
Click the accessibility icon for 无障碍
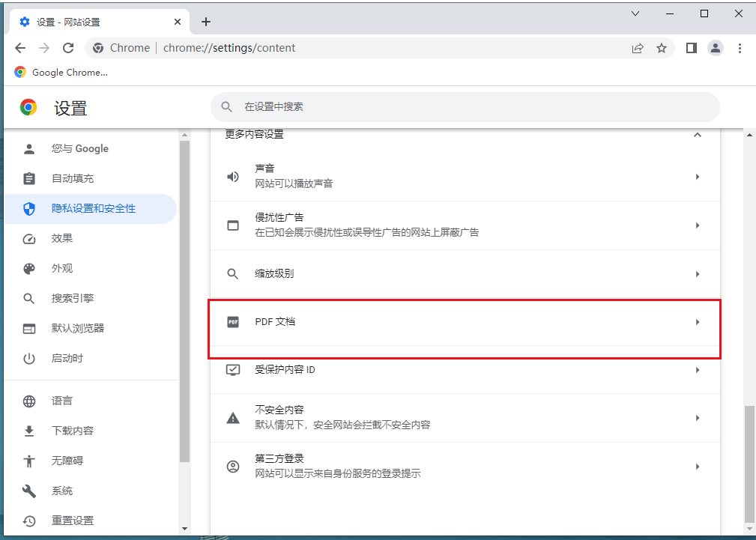(x=29, y=461)
